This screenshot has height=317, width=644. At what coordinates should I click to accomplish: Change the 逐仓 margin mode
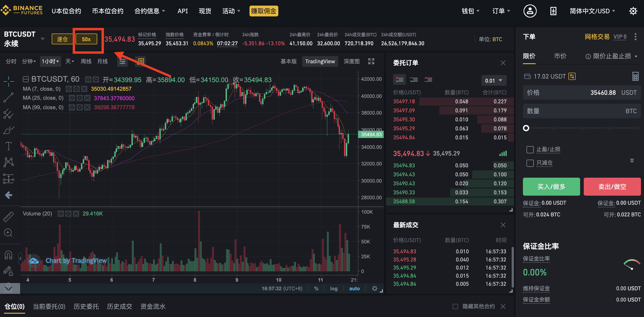point(62,39)
